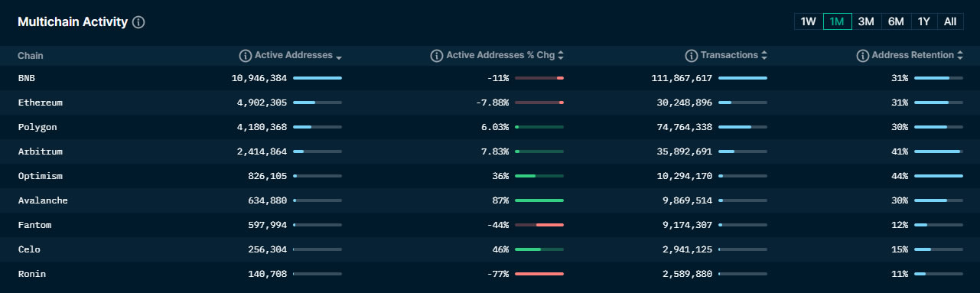
Task: Switch to 6M time range
Action: click(896, 21)
